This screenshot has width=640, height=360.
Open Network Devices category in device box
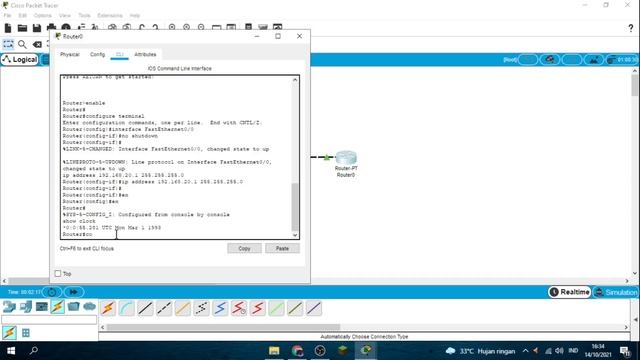coord(9,307)
